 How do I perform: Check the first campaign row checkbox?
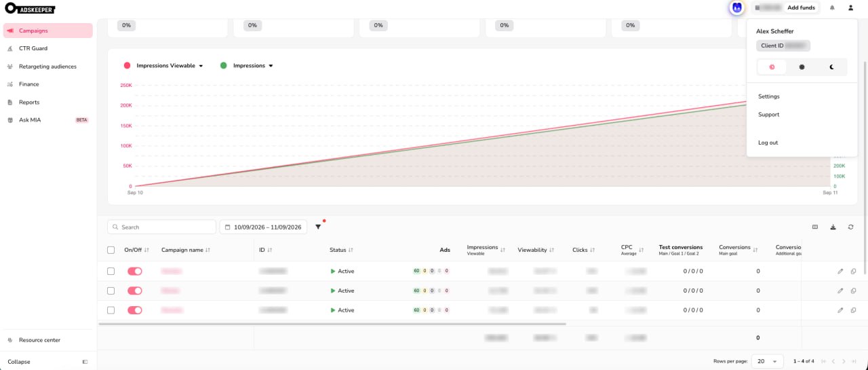pos(111,271)
